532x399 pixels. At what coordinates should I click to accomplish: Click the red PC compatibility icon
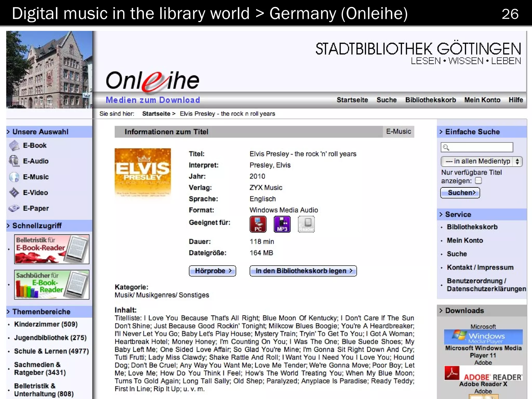258,224
